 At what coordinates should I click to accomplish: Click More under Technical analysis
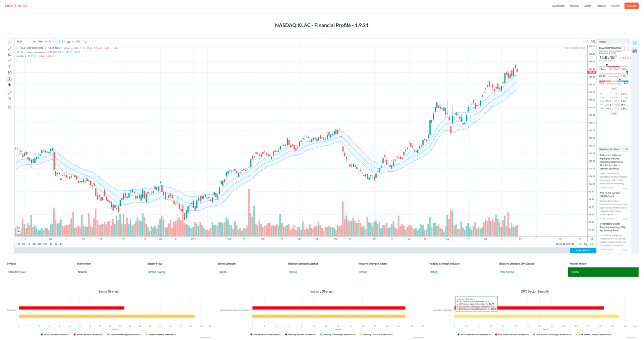click(x=613, y=88)
